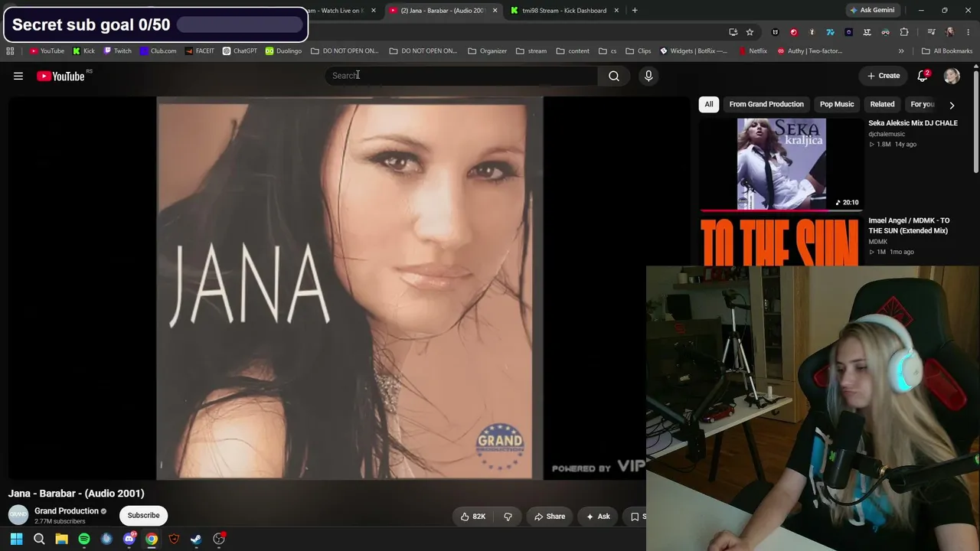Switch to the Jana - Barabar tab

point(443,11)
